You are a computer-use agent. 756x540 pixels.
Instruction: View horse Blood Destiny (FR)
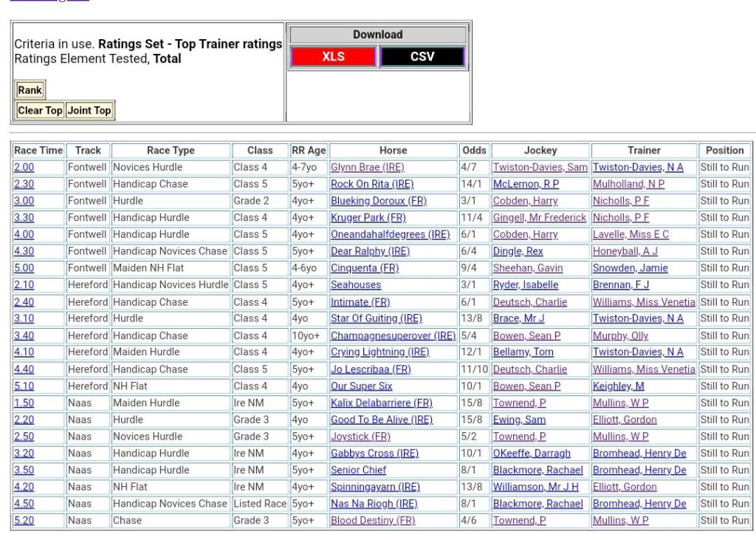tap(372, 521)
